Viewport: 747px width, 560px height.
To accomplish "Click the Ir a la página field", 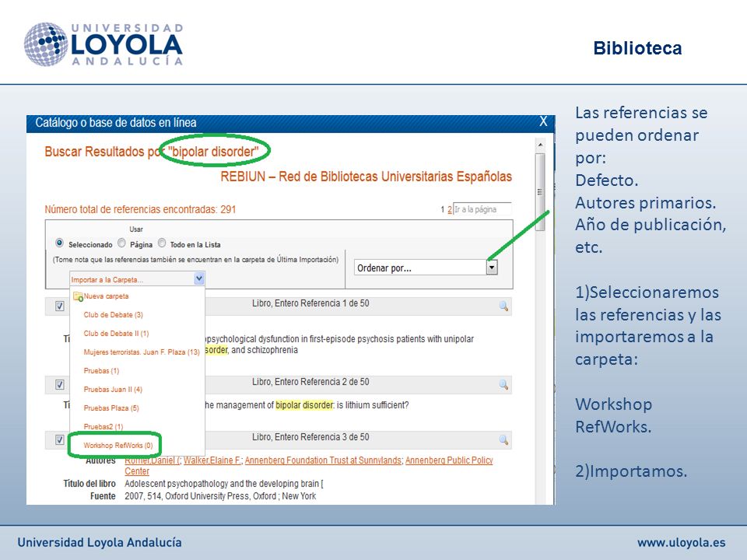I will tap(482, 209).
